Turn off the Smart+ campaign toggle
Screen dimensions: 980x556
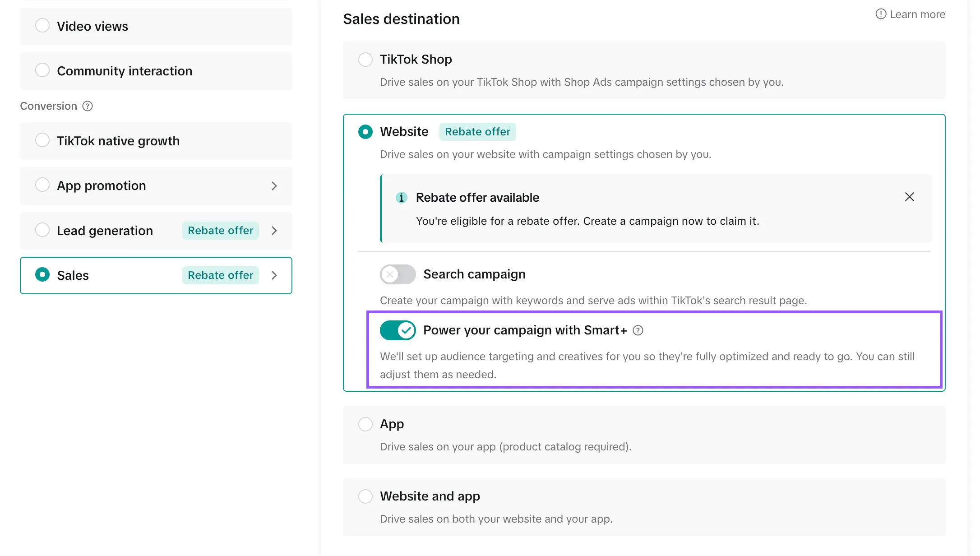[x=398, y=330]
